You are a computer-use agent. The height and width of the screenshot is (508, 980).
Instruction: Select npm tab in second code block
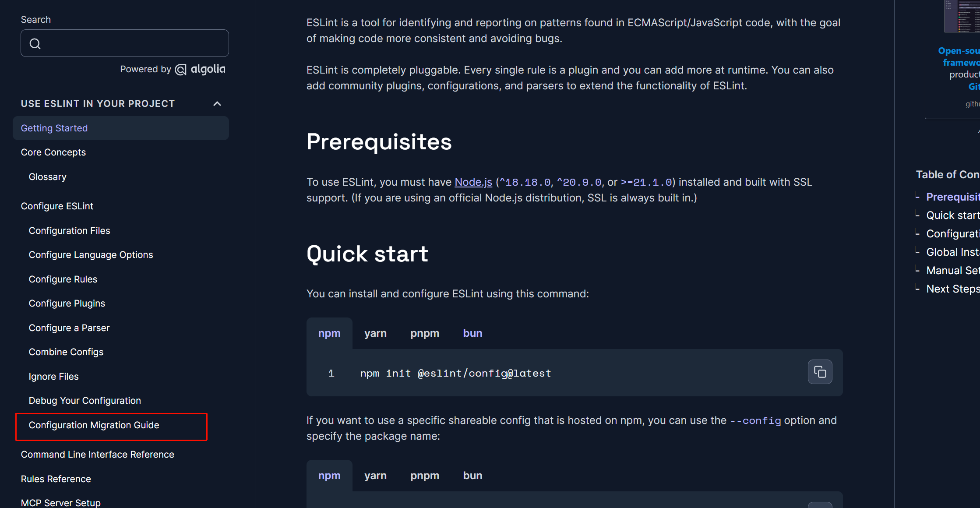pos(329,476)
